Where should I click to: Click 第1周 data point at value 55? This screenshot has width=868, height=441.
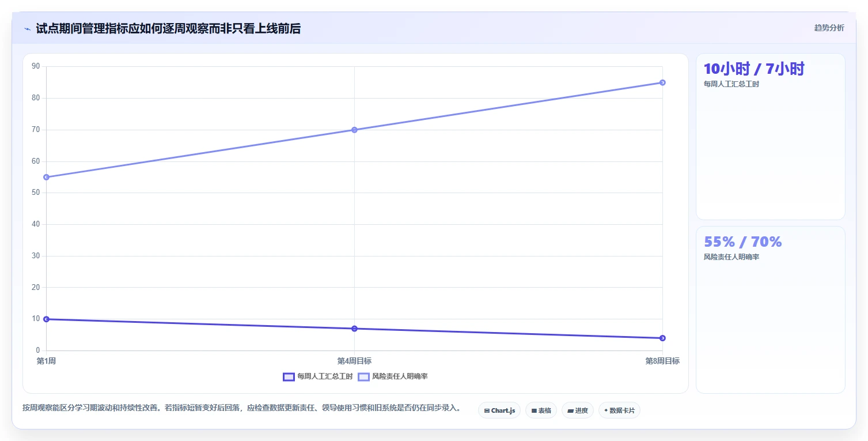pos(46,177)
